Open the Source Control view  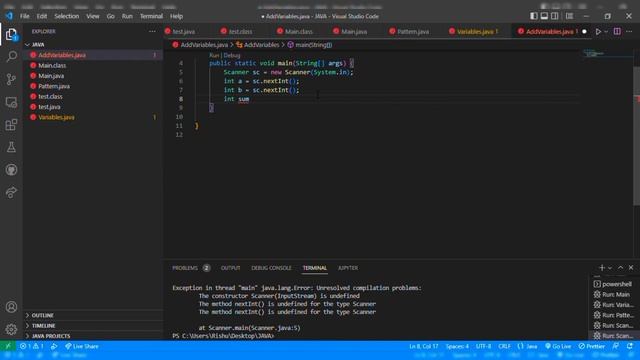(11, 79)
